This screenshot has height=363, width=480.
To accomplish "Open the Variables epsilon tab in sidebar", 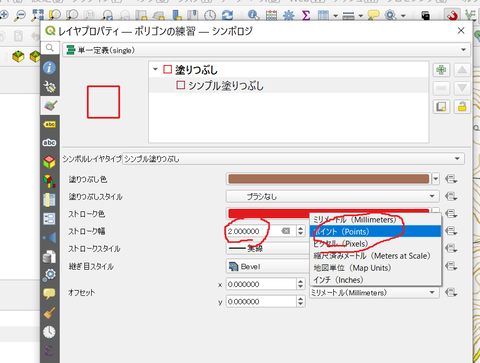I will (49, 351).
